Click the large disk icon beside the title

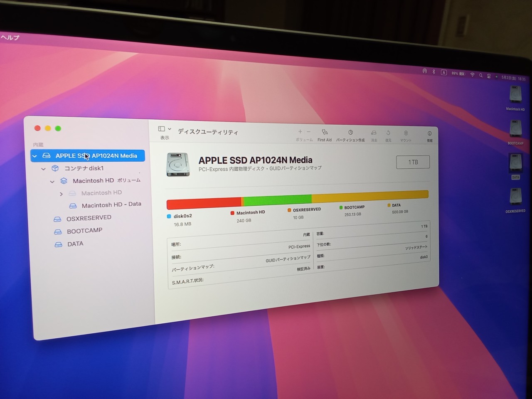[178, 164]
